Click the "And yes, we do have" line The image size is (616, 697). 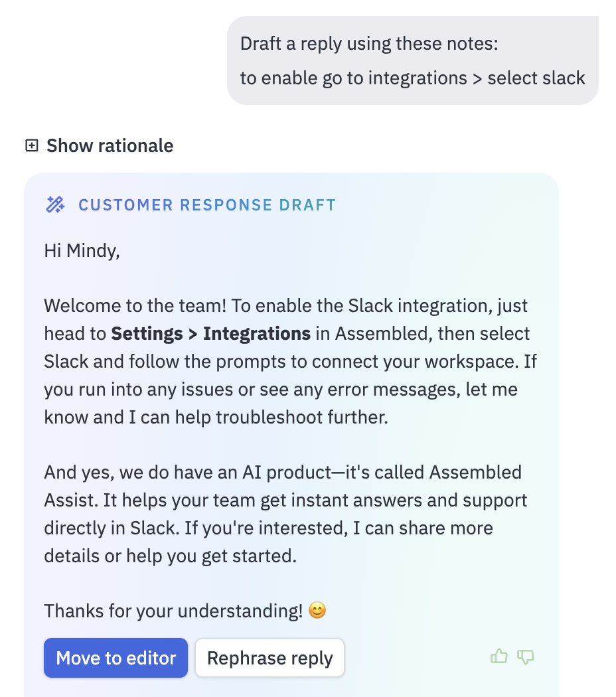coord(283,472)
